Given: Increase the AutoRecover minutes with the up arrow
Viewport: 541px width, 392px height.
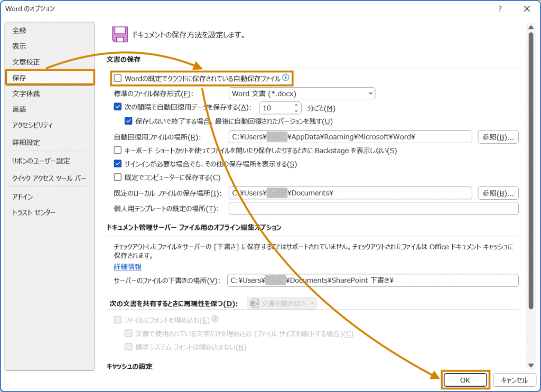Looking at the screenshot, I should click(x=296, y=105).
